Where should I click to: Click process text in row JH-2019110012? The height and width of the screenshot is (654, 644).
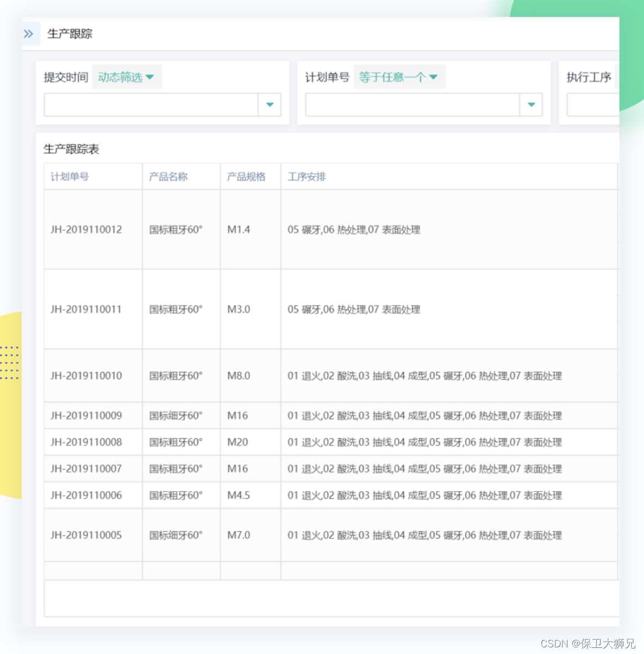click(354, 230)
